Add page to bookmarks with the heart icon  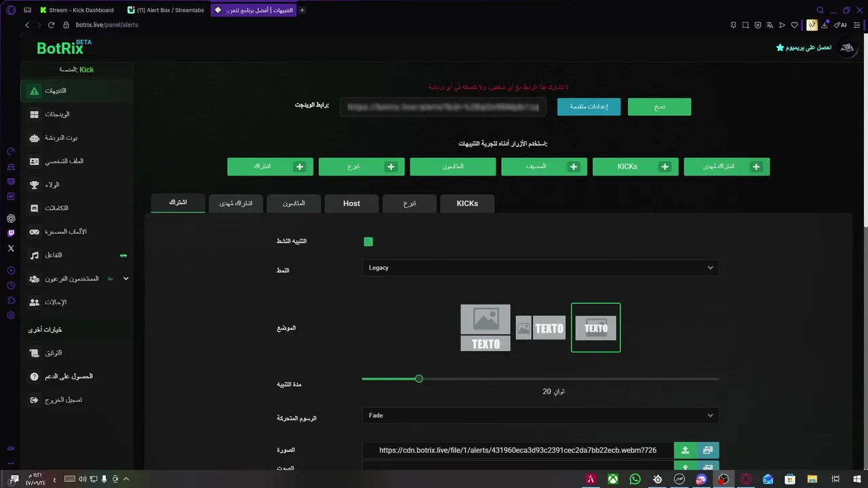[x=794, y=25]
